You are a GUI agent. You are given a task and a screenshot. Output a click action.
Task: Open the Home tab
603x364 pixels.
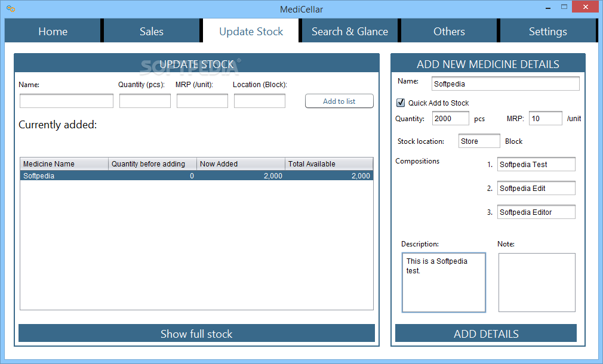[53, 31]
